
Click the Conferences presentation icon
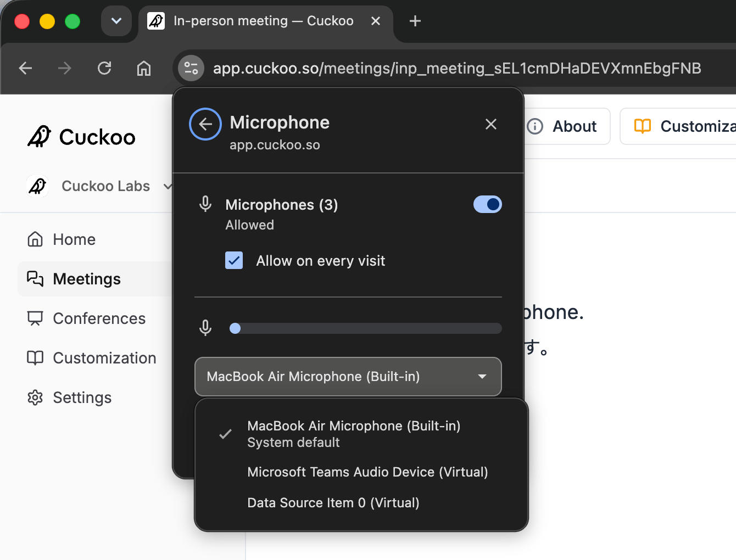(x=35, y=318)
